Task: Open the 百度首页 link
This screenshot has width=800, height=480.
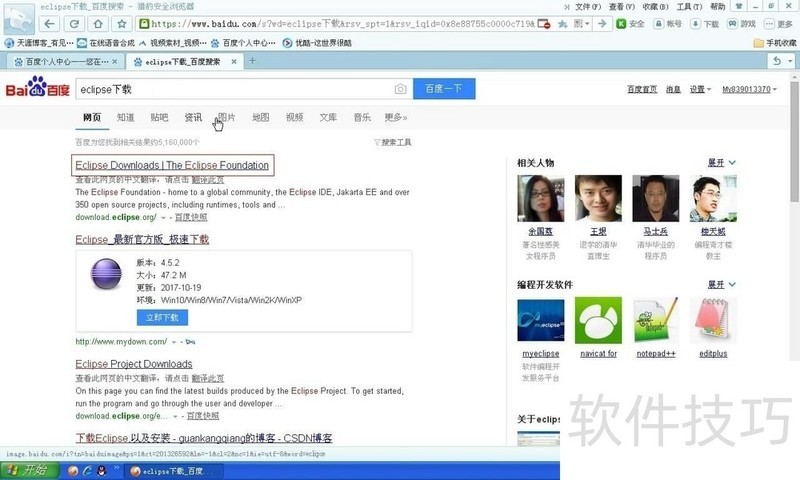Action: pyautogui.click(x=642, y=89)
